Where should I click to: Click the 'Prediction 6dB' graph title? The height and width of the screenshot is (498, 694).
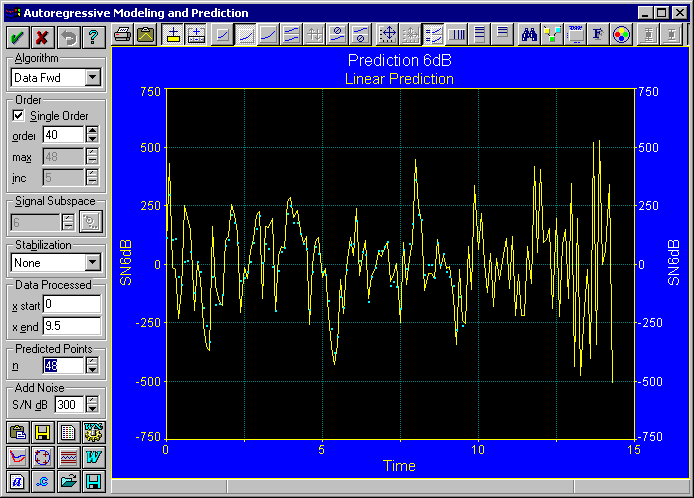click(399, 60)
